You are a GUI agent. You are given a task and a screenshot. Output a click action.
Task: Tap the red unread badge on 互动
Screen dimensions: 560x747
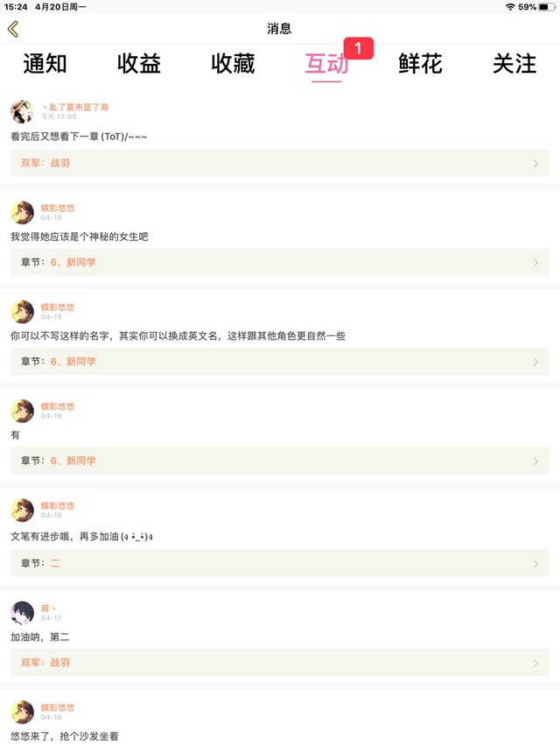pyautogui.click(x=359, y=48)
